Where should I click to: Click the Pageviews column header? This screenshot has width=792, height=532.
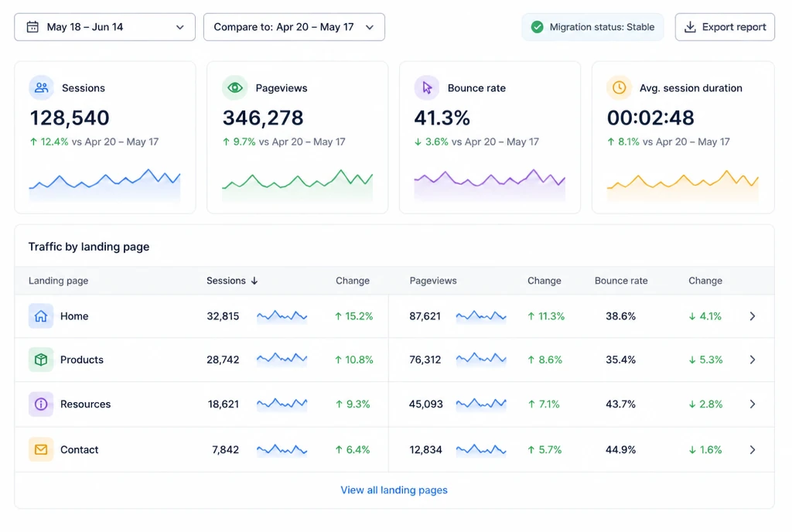click(433, 281)
